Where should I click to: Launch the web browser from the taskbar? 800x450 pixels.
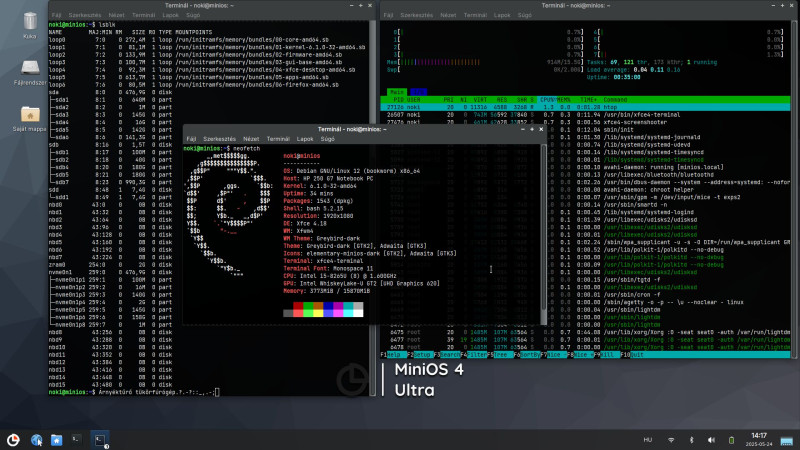coord(36,440)
